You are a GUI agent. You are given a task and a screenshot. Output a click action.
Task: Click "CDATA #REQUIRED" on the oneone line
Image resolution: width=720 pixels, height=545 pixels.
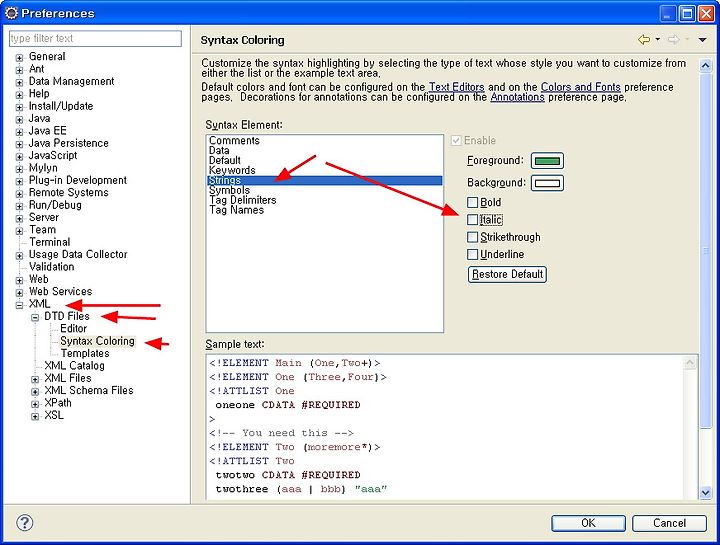311,405
